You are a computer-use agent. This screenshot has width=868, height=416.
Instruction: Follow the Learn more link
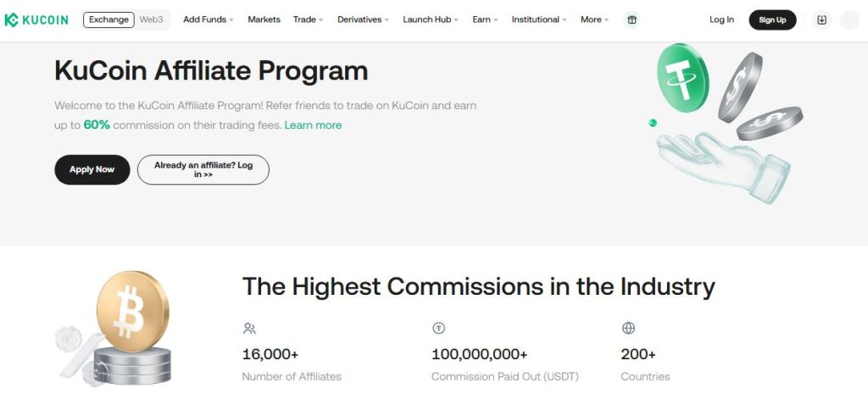(313, 125)
